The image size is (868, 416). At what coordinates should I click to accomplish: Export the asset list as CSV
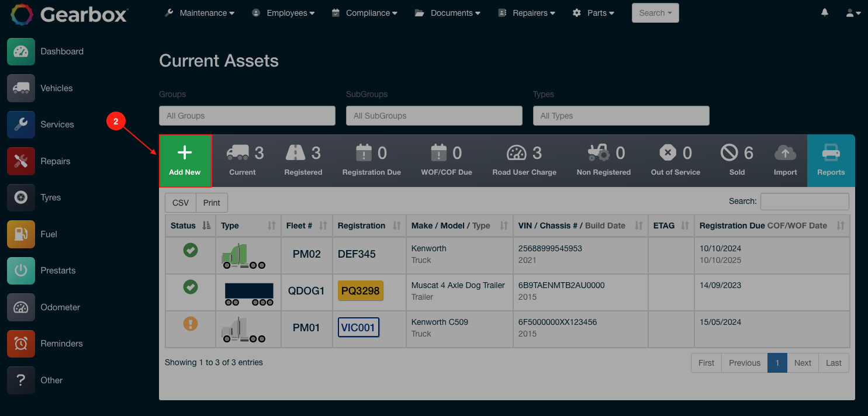pos(180,202)
